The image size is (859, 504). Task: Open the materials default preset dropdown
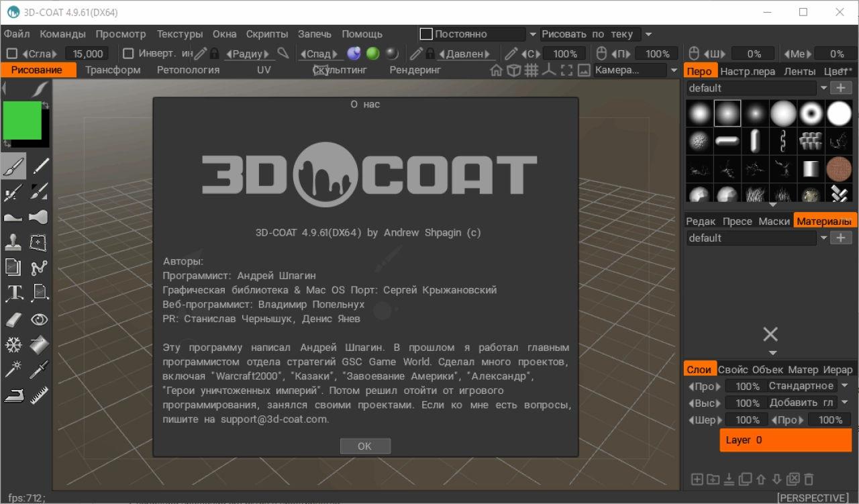click(x=823, y=238)
